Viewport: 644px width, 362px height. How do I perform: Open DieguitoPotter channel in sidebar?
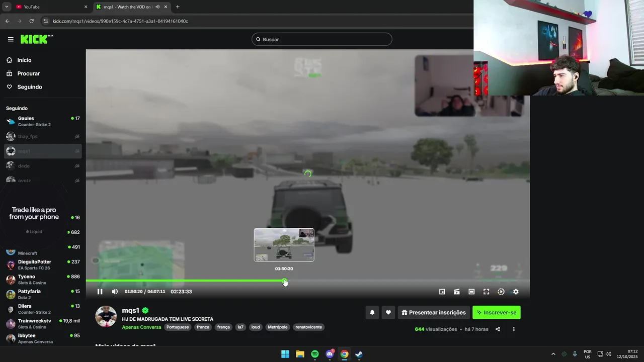tap(43, 264)
